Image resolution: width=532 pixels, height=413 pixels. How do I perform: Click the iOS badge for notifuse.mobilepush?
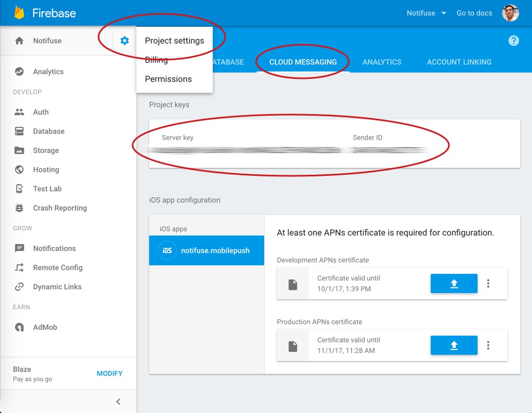pos(167,250)
